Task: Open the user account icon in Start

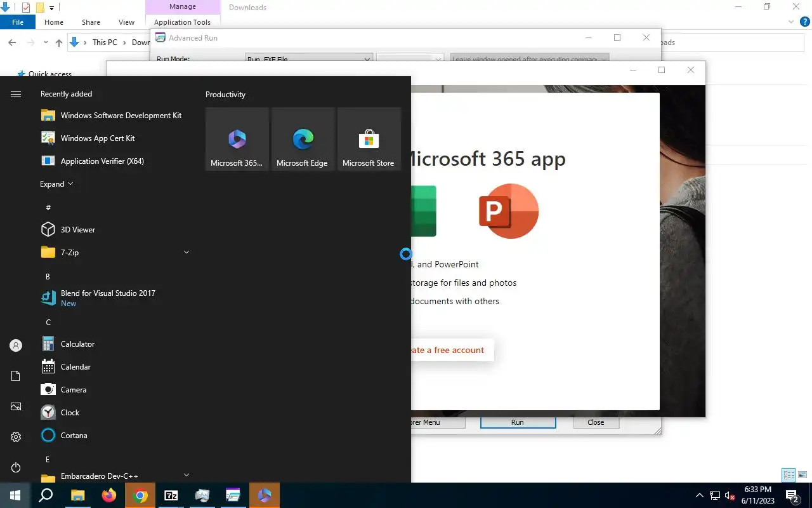Action: click(x=16, y=345)
